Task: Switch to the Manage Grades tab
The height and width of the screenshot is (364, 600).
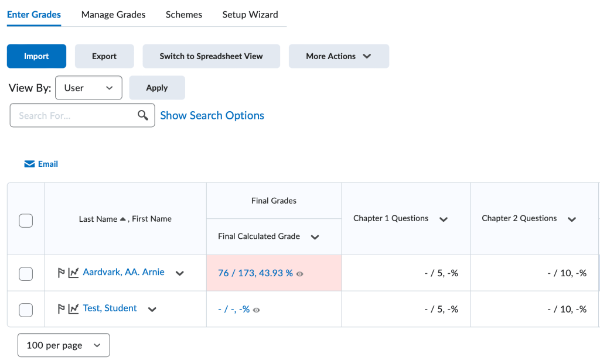Action: [113, 15]
